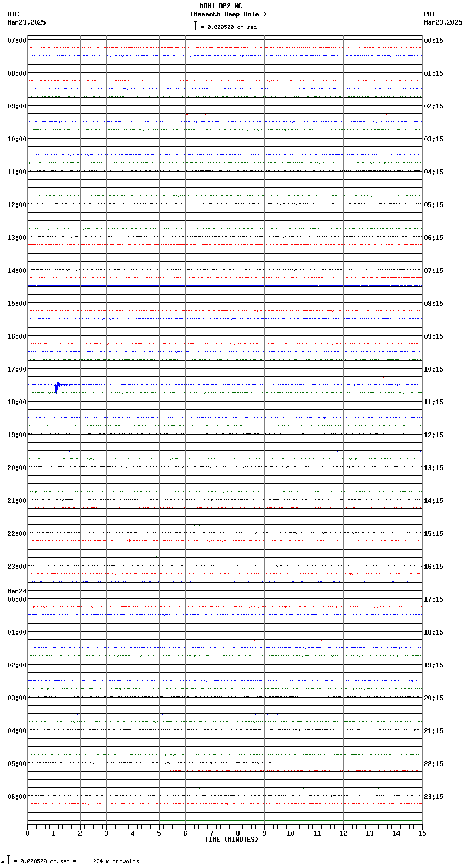Click the 224 microvolts footer text

tap(116, 861)
